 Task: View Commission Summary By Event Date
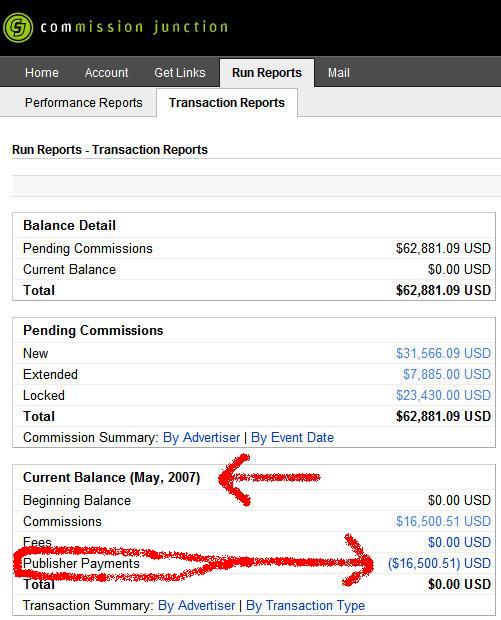pos(292,437)
